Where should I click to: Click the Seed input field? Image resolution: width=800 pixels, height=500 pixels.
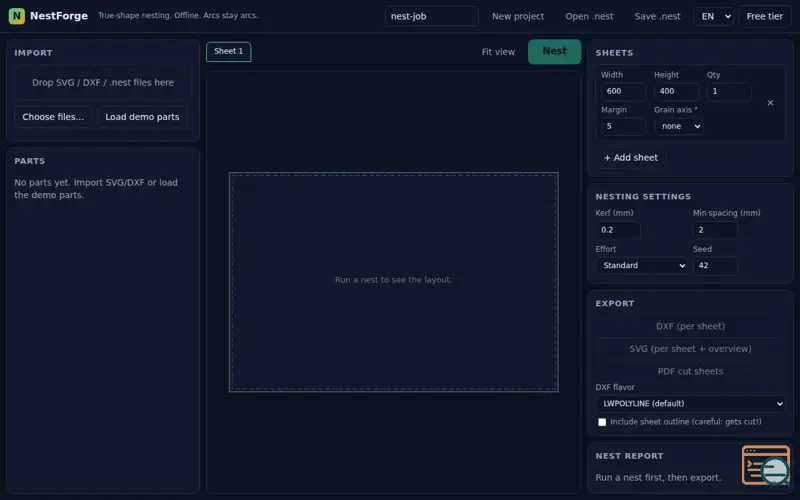tap(715, 266)
